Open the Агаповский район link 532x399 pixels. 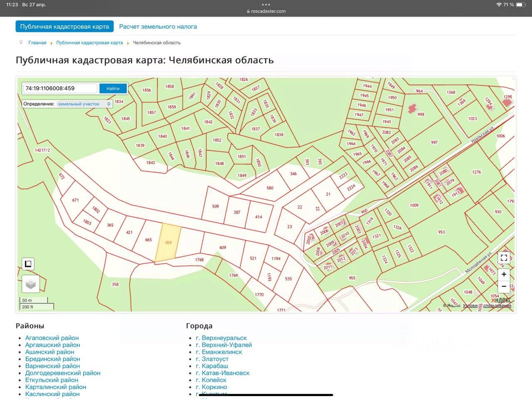pos(52,338)
